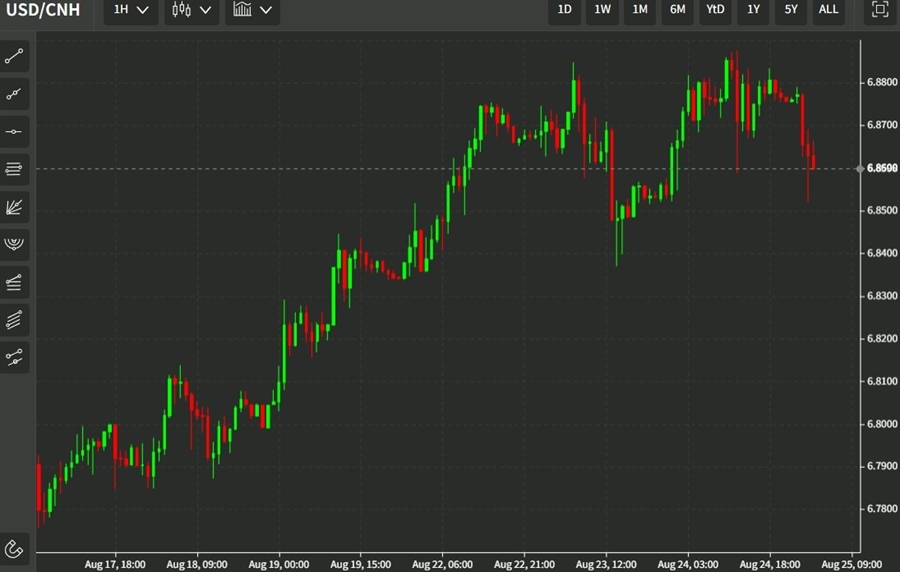Click the Aug 23, 12:00 time label
900x572 pixels.
pos(606,565)
